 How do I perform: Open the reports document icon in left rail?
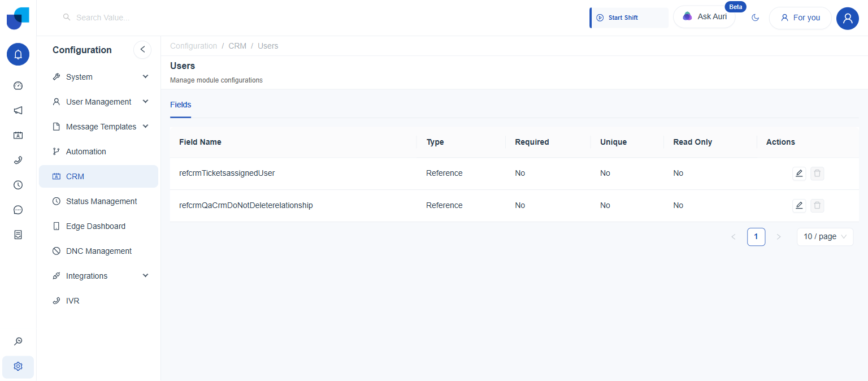click(18, 235)
